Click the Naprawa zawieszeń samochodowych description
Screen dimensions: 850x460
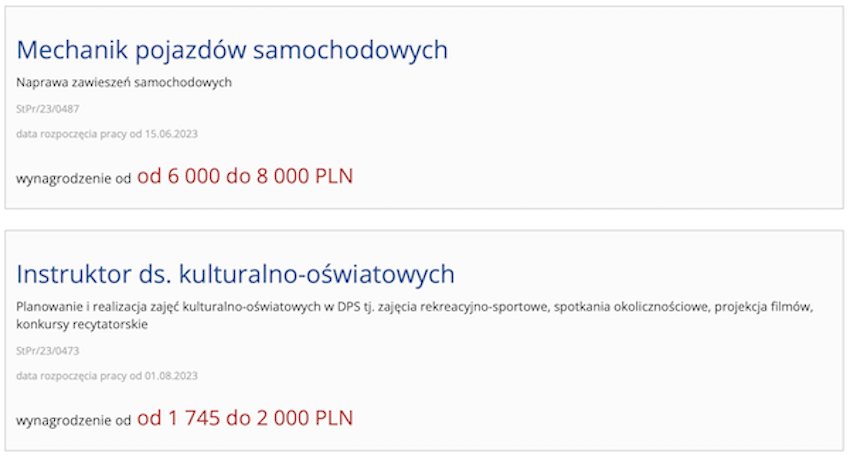(124, 82)
